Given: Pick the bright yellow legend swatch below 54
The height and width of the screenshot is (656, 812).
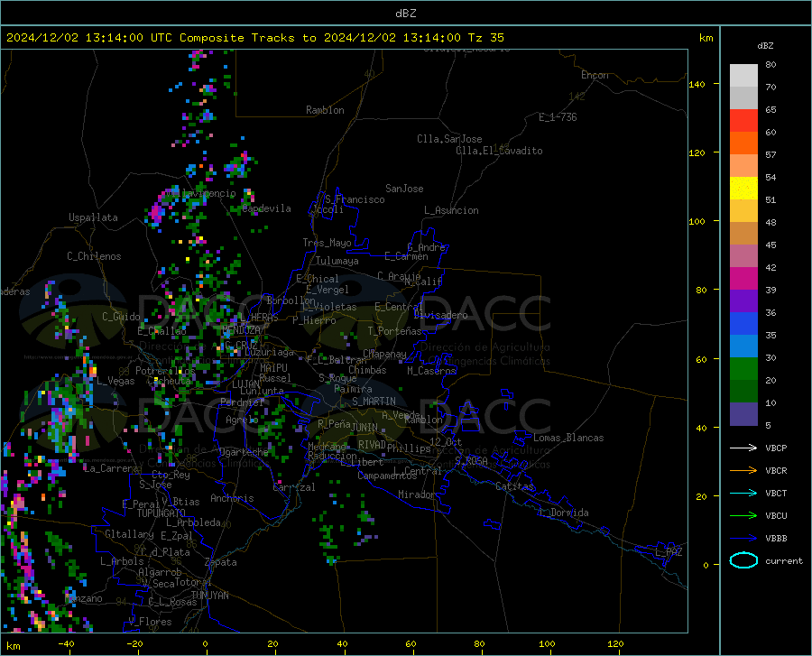Looking at the screenshot, I should pyautogui.click(x=743, y=189).
